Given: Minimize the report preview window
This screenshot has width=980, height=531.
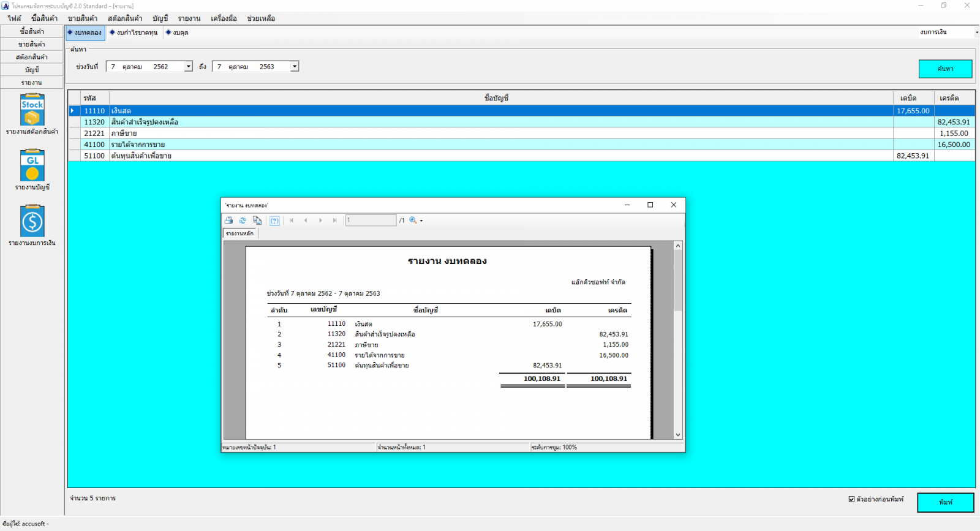Looking at the screenshot, I should (627, 205).
